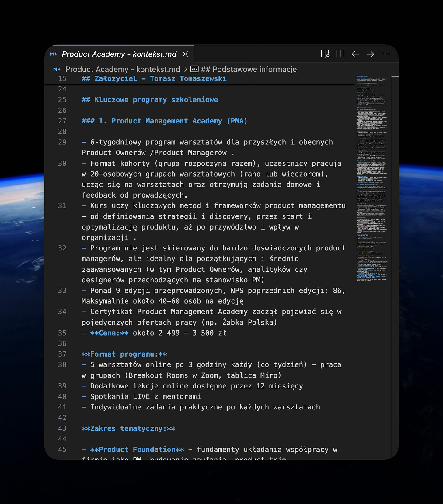Click the sticky heading '## Założyciel – Tomasz Tomaszewski'

[154, 79]
